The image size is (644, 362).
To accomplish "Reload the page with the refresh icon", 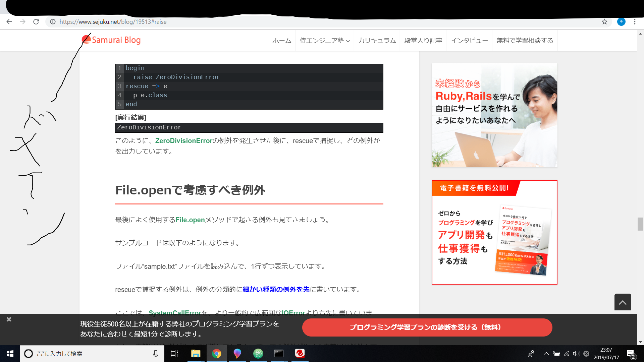I will pos(36,22).
